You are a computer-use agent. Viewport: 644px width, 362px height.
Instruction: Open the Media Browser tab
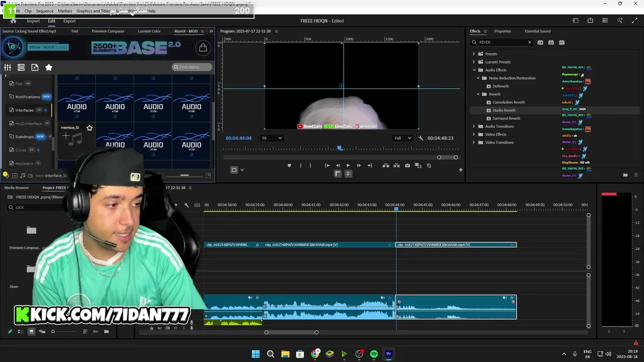tap(17, 188)
